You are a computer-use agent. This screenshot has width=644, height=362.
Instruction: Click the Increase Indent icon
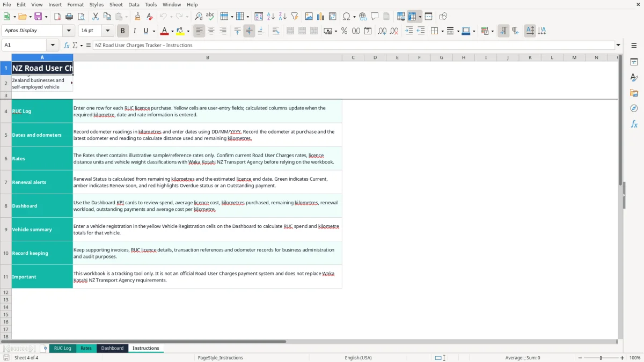coord(409,31)
